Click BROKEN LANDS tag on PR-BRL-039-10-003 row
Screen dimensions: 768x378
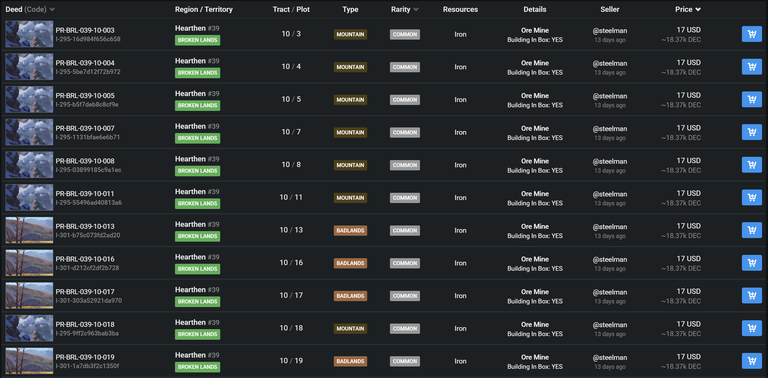pos(197,40)
